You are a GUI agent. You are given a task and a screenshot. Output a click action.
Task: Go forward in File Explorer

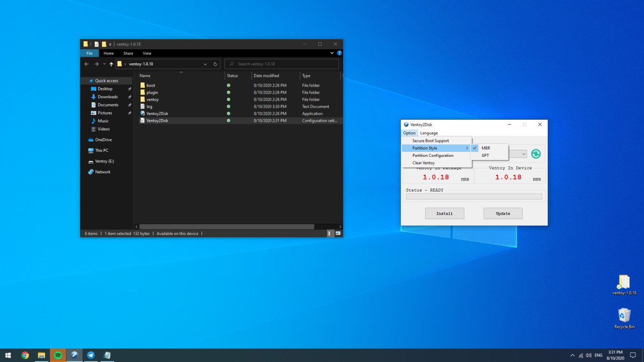coord(96,64)
